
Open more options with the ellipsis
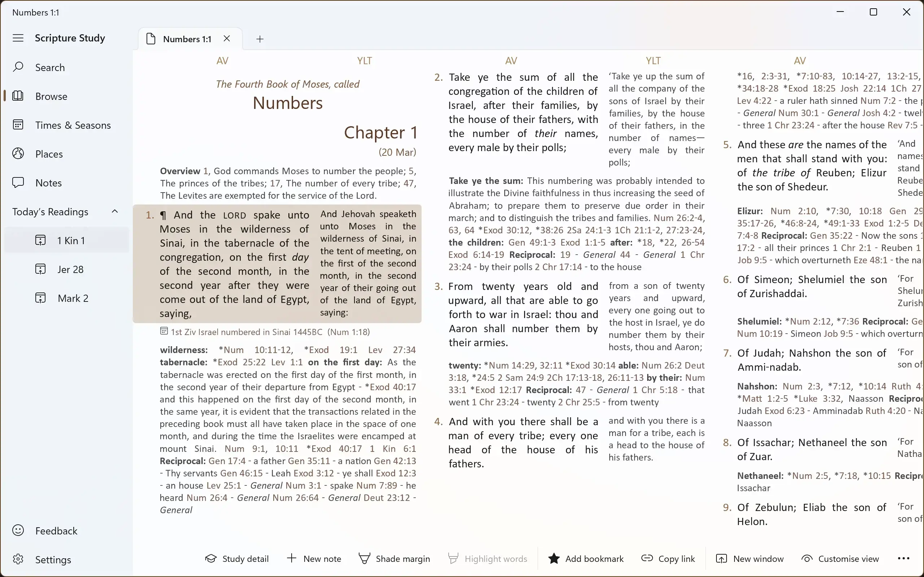pos(904,558)
